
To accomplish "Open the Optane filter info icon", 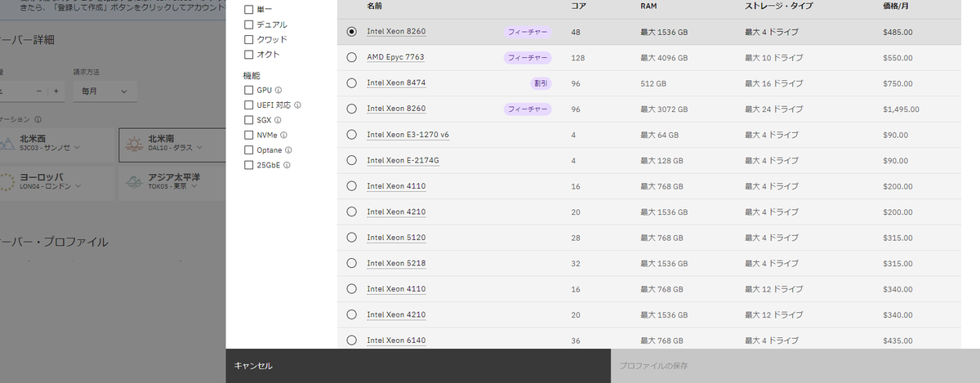I will 289,150.
